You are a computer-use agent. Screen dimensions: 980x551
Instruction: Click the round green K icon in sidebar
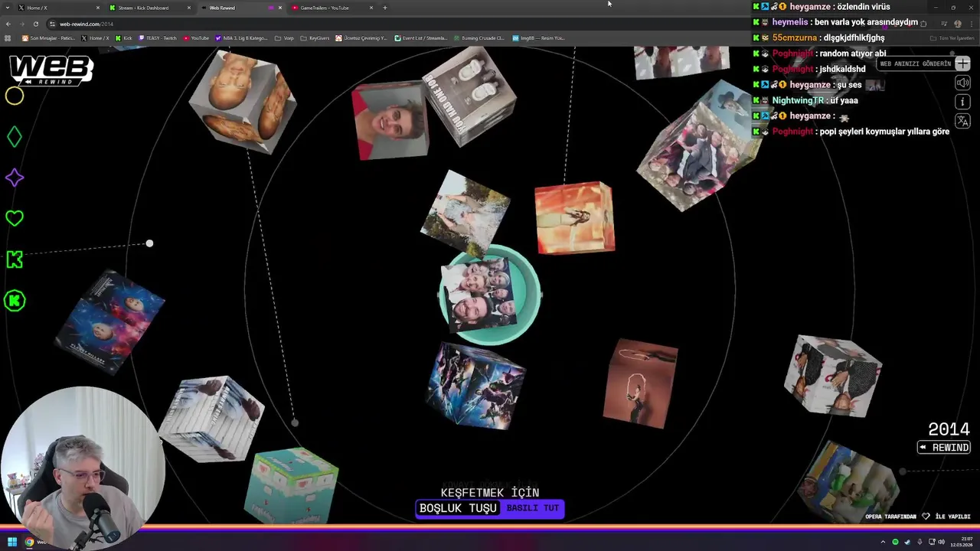coord(15,301)
